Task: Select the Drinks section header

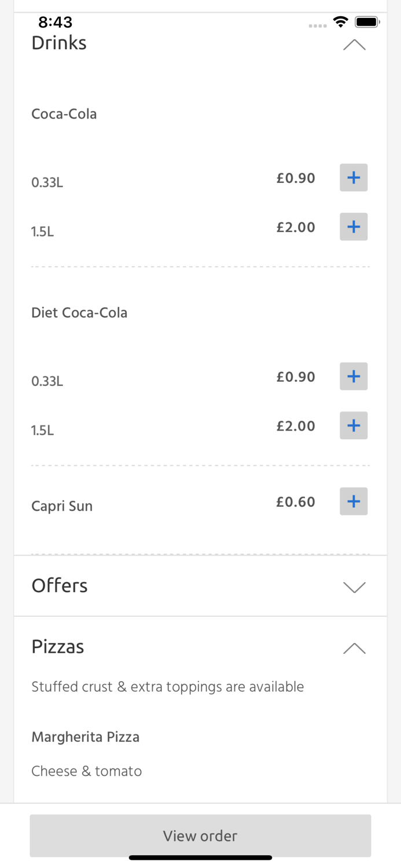Action: pos(58,42)
